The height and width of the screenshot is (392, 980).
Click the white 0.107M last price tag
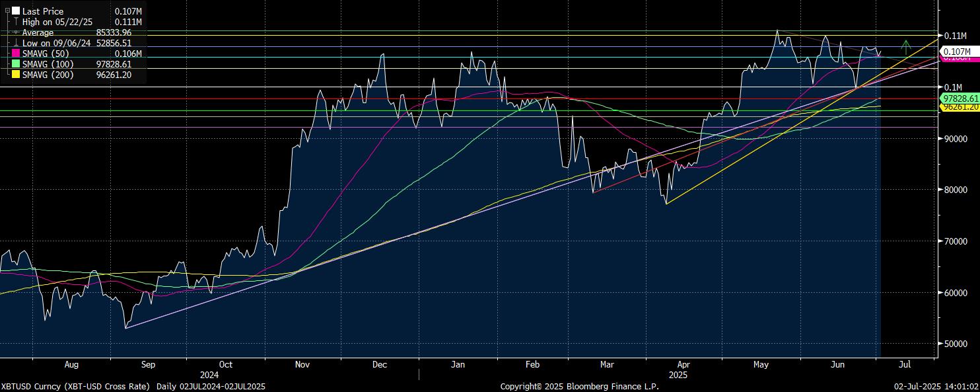tap(957, 51)
